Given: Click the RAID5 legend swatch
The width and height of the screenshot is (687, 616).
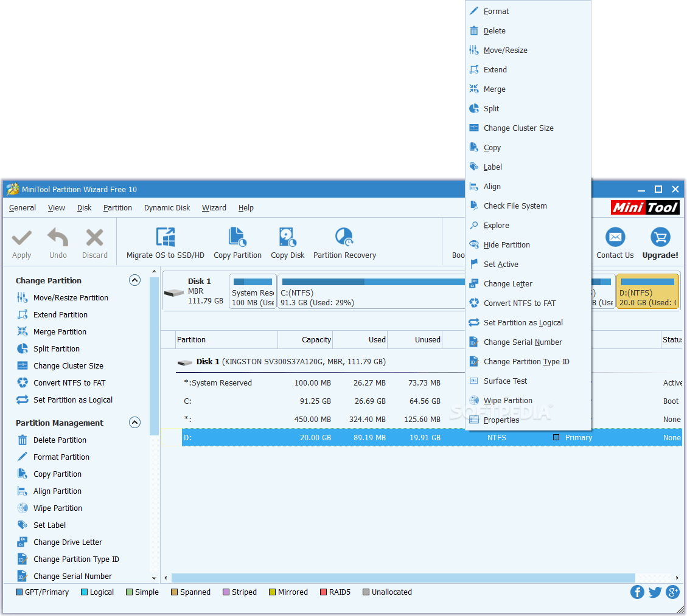Looking at the screenshot, I should 323,592.
